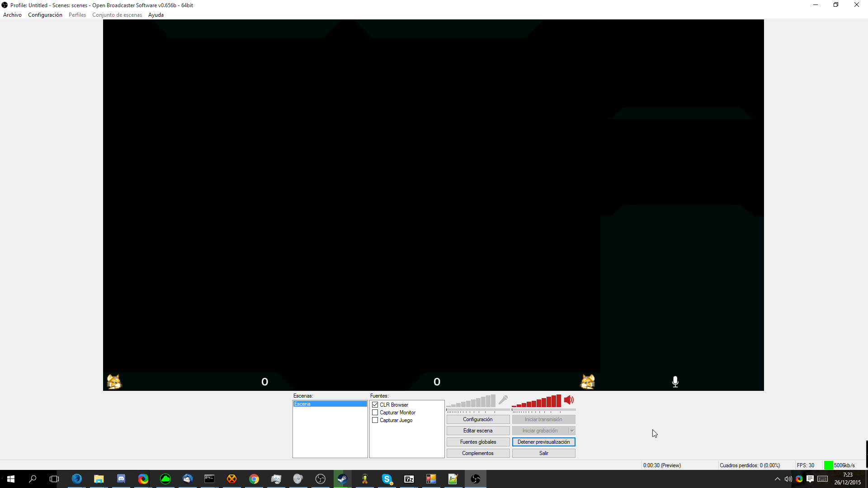Click the right fox character icon in preview
This screenshot has width=868, height=488.
click(x=587, y=382)
